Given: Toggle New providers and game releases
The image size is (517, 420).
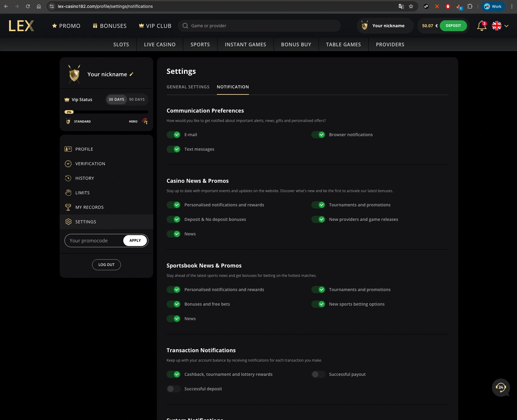Looking at the screenshot, I should pos(318,219).
